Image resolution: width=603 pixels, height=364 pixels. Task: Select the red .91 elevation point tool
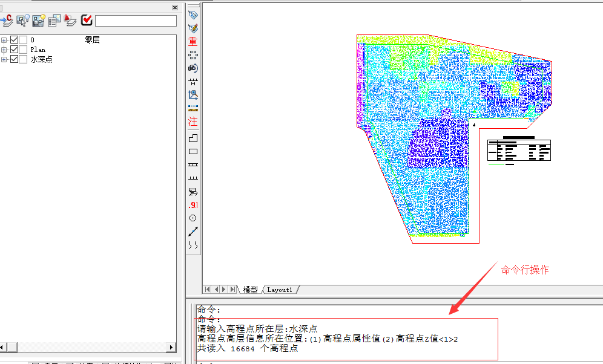coord(193,205)
